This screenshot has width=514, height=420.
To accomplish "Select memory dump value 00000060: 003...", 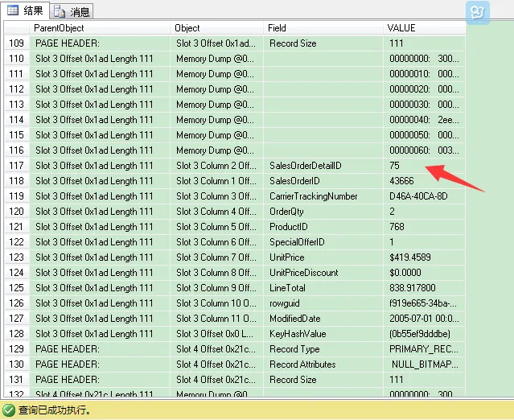I will 424,150.
